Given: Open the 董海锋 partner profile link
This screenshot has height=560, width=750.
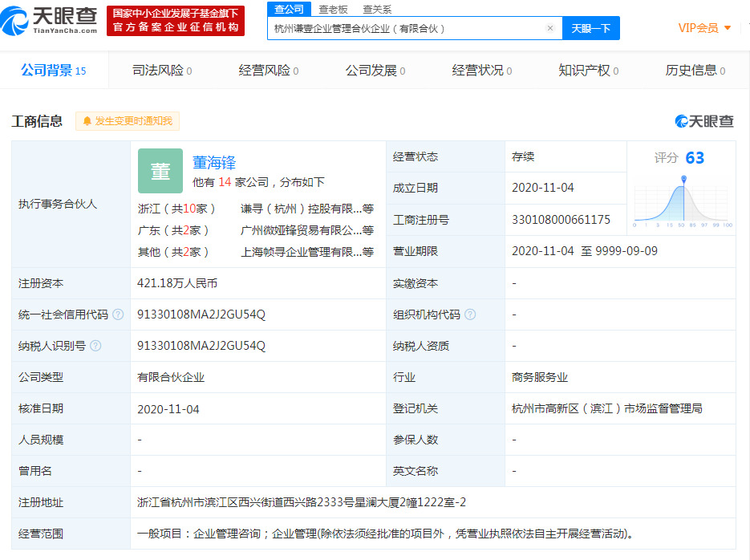Looking at the screenshot, I should coord(214,163).
